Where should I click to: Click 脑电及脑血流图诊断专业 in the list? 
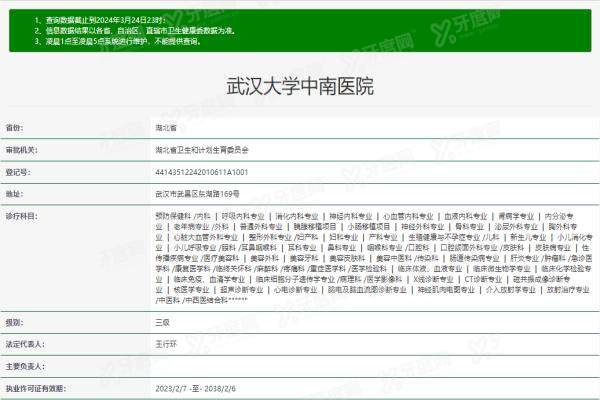coord(367,290)
